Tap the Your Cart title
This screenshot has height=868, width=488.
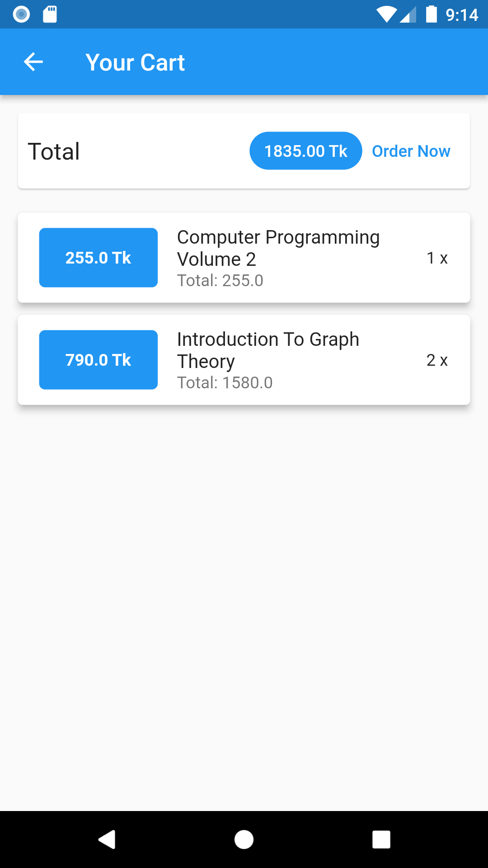135,62
